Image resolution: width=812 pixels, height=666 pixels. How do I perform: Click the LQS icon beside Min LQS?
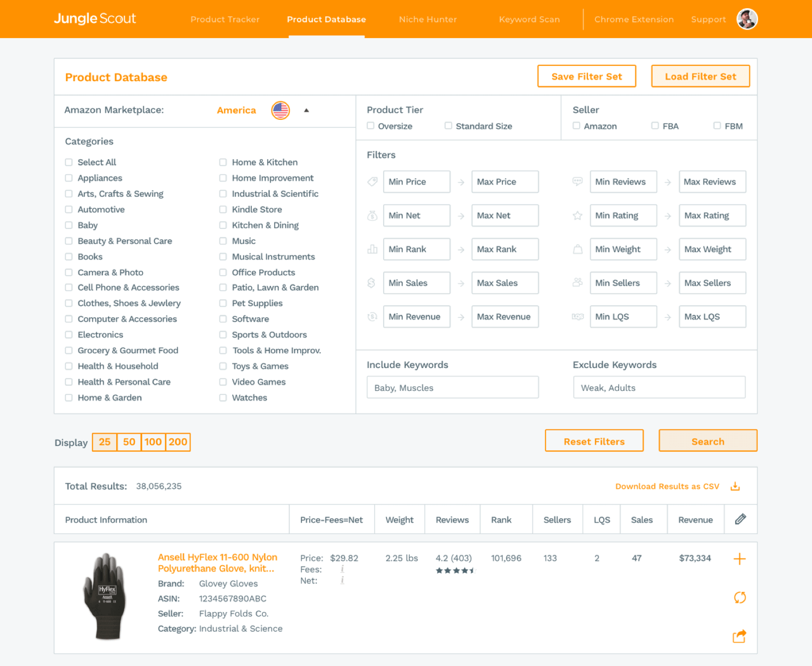click(x=578, y=317)
